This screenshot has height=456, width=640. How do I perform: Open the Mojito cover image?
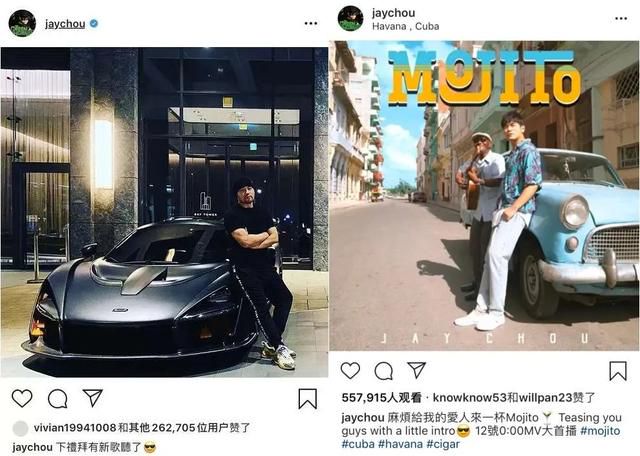click(484, 195)
